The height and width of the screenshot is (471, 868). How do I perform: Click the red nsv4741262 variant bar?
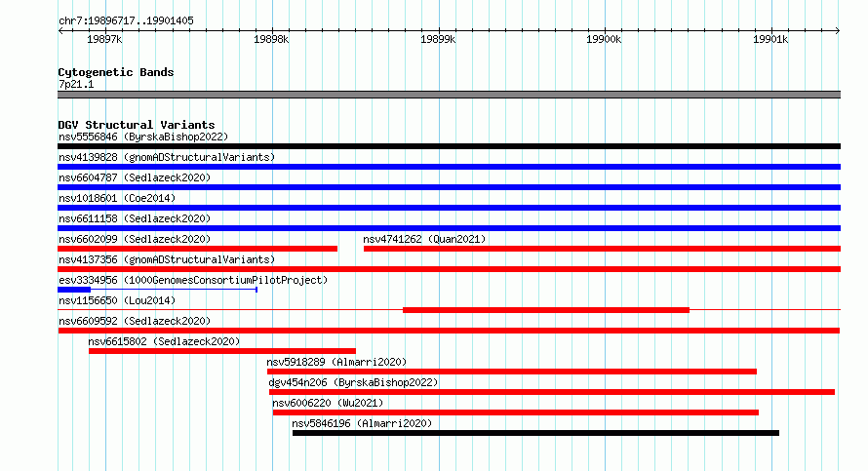603,249
